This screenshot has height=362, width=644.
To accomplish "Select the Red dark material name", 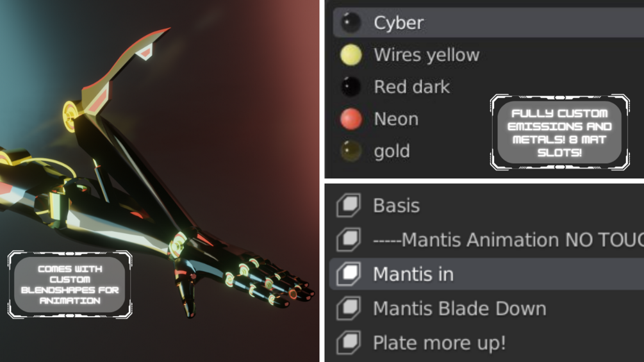I will coord(411,86).
